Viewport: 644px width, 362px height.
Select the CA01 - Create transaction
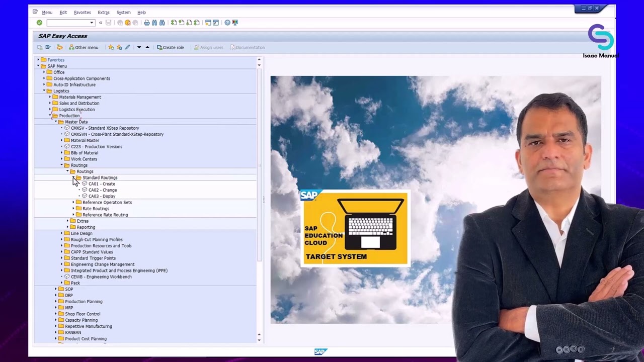point(102,184)
